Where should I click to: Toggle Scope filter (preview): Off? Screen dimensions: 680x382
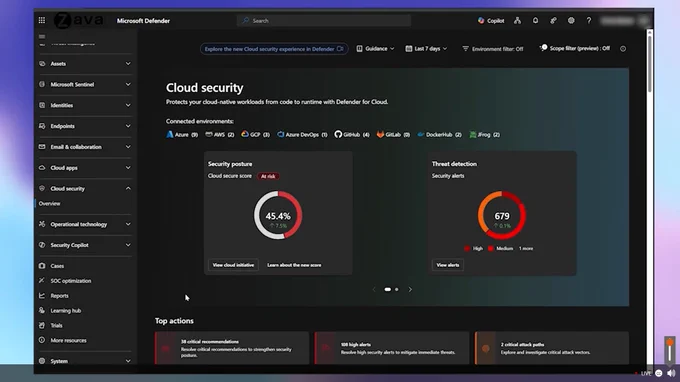click(575, 49)
